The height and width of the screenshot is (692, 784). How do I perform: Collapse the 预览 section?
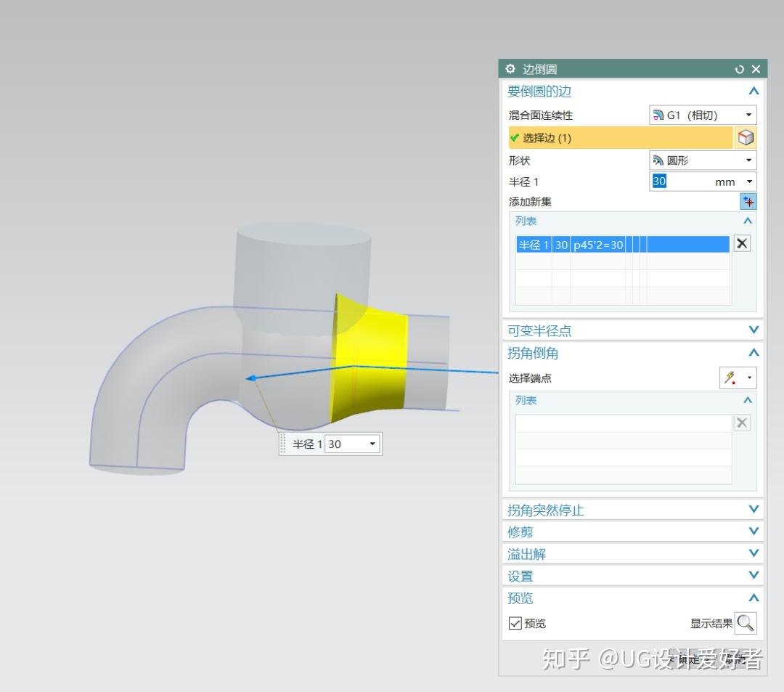pos(754,598)
